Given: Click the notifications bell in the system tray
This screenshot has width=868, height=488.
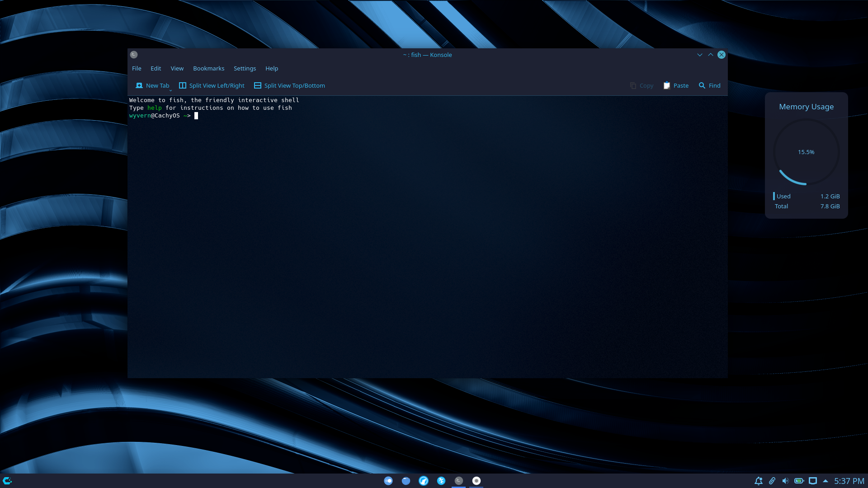Looking at the screenshot, I should [758, 481].
